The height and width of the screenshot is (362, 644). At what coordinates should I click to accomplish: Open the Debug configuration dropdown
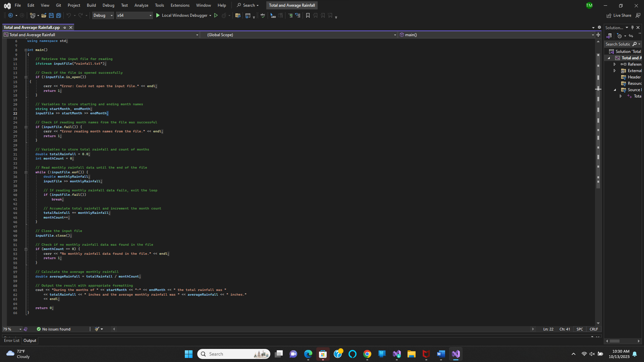103,15
